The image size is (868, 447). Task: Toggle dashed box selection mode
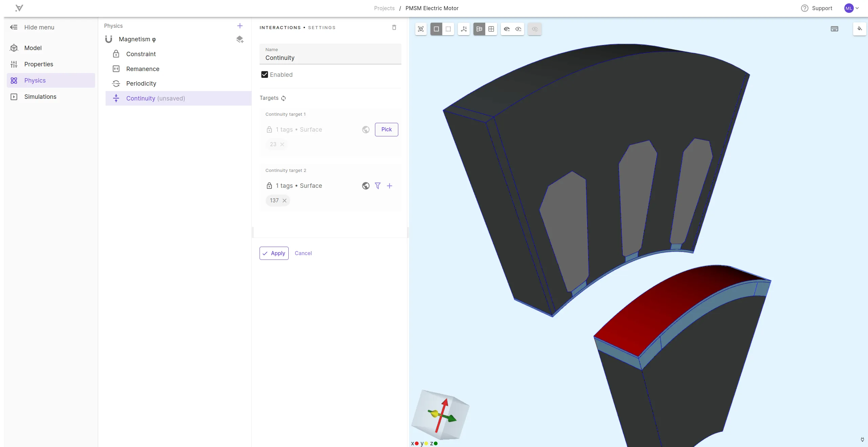tap(448, 29)
